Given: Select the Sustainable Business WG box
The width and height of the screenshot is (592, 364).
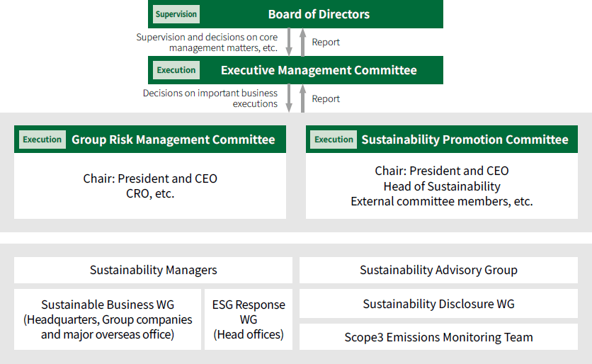Looking at the screenshot, I should pos(108,319).
